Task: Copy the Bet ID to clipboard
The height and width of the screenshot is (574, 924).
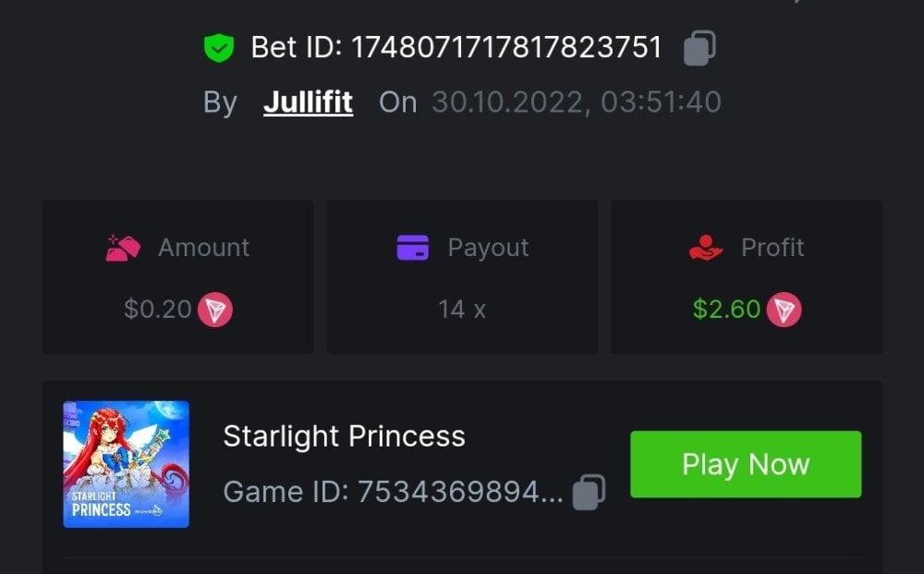Action: [699, 48]
